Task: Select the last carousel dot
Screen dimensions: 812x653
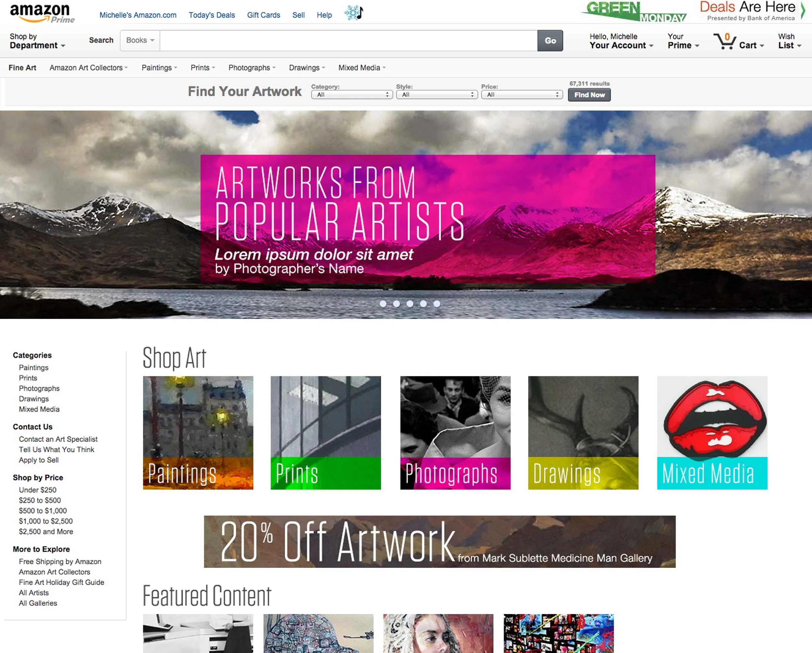Action: (x=437, y=304)
